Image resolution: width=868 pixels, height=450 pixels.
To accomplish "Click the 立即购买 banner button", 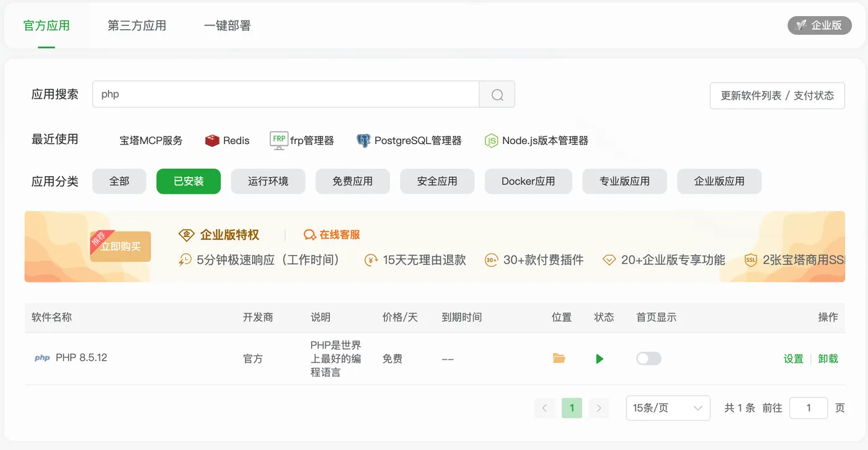I will [x=120, y=246].
